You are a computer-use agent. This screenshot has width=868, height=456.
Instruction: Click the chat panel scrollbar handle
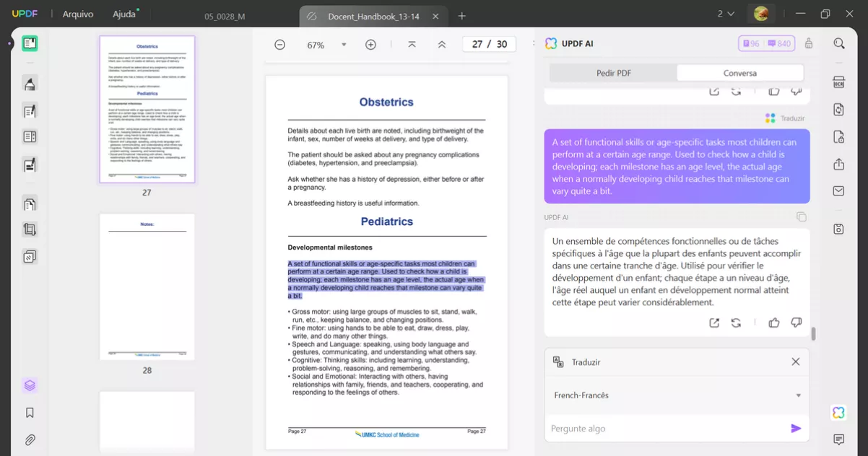(x=814, y=334)
